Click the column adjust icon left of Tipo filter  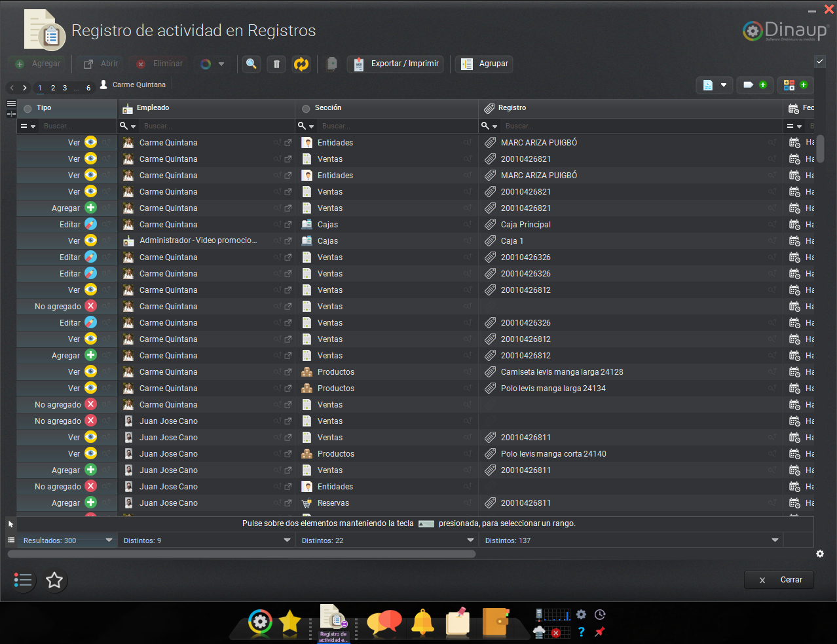(x=11, y=114)
